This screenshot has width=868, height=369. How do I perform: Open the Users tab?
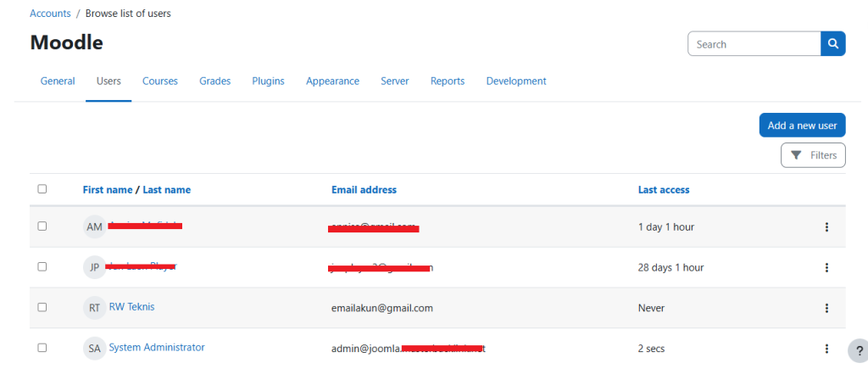click(108, 81)
